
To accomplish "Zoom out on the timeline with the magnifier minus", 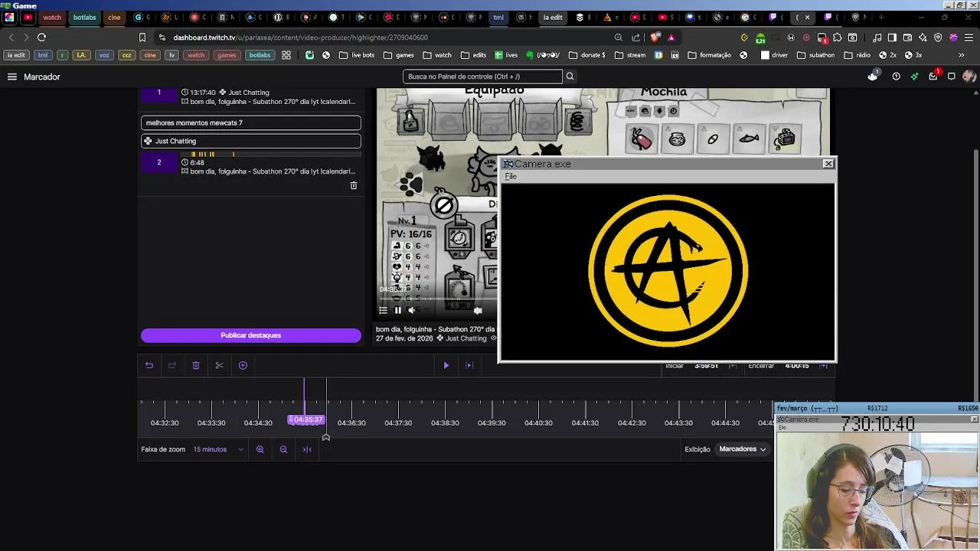I will click(x=283, y=449).
